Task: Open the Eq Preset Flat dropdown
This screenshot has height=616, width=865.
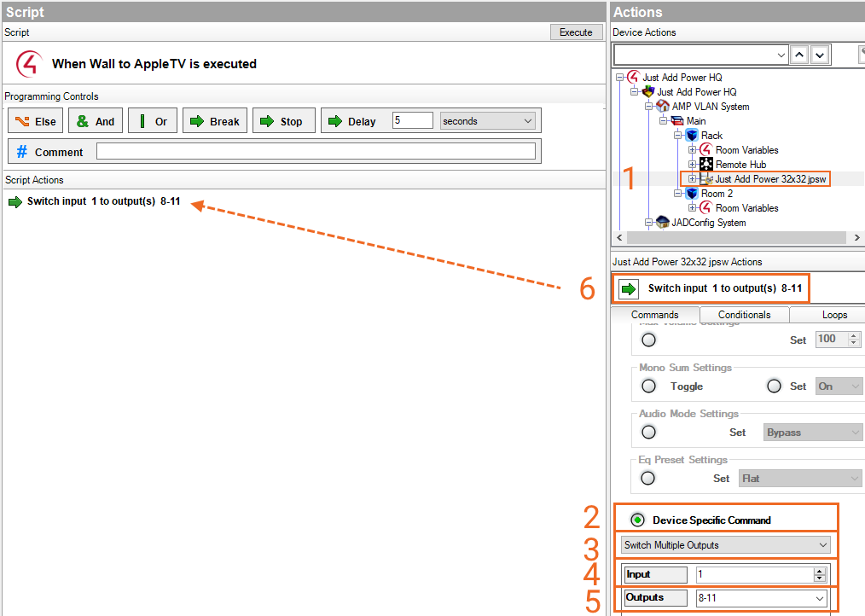Action: pyautogui.click(x=800, y=478)
